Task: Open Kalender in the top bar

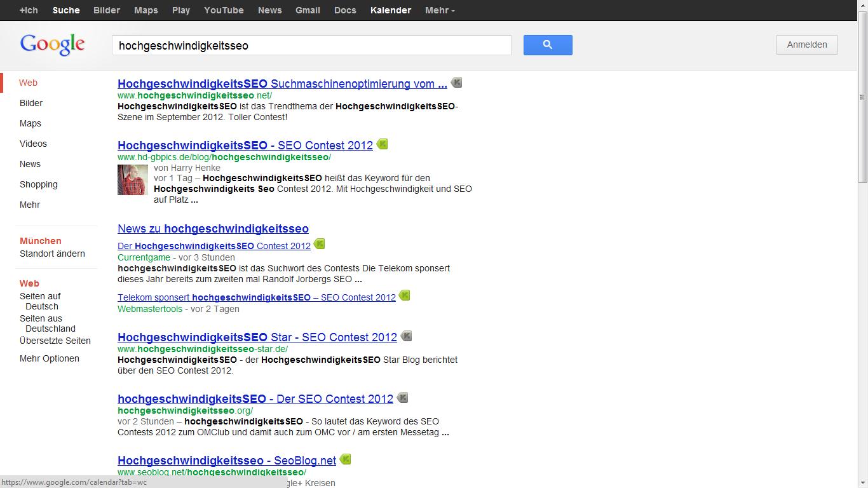Action: (x=391, y=10)
